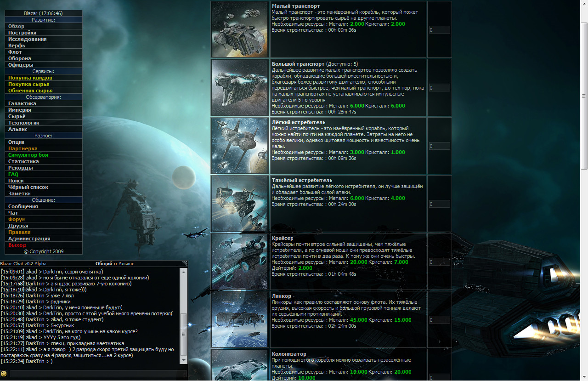Open Обменник сырья link
The image size is (588, 381).
(30, 91)
